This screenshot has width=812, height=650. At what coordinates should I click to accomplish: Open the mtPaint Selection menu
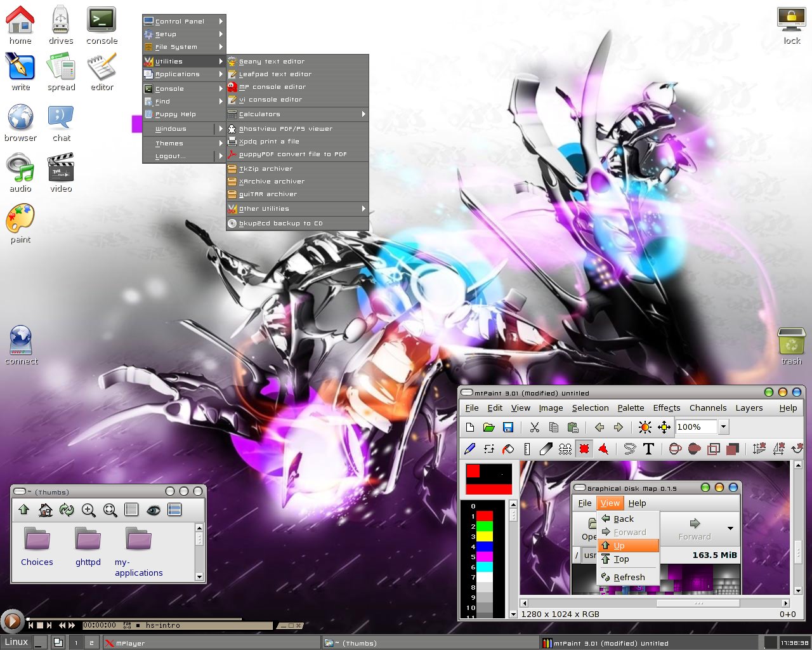coord(590,408)
